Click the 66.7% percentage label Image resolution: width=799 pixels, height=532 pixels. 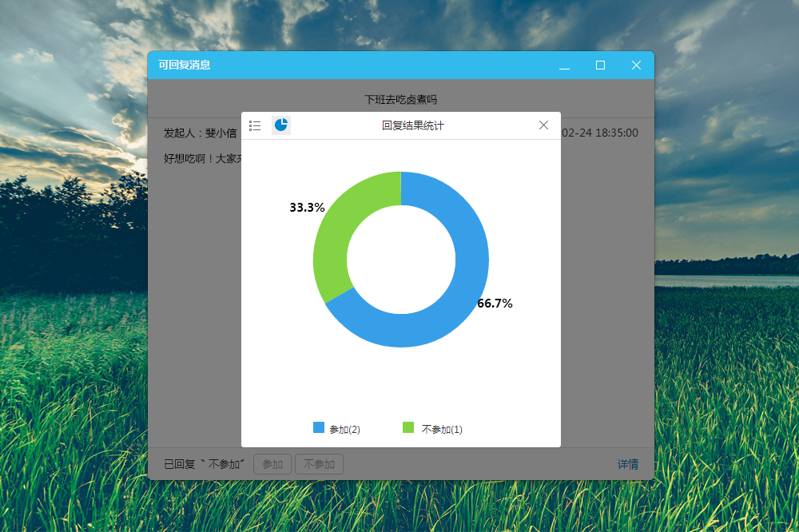(x=495, y=304)
